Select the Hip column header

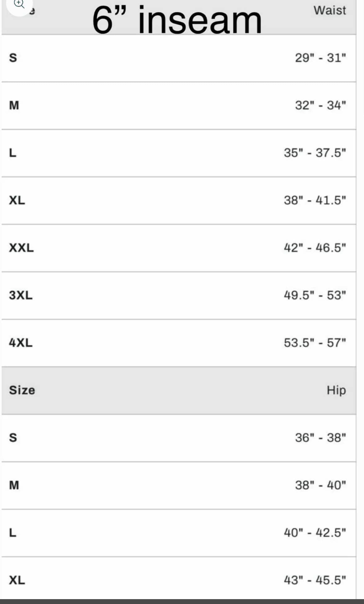point(336,390)
